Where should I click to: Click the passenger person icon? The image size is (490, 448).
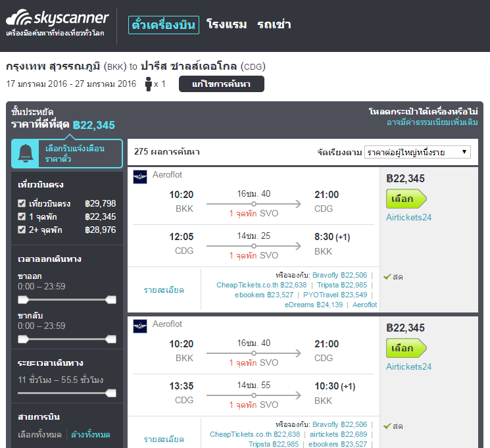pos(149,84)
